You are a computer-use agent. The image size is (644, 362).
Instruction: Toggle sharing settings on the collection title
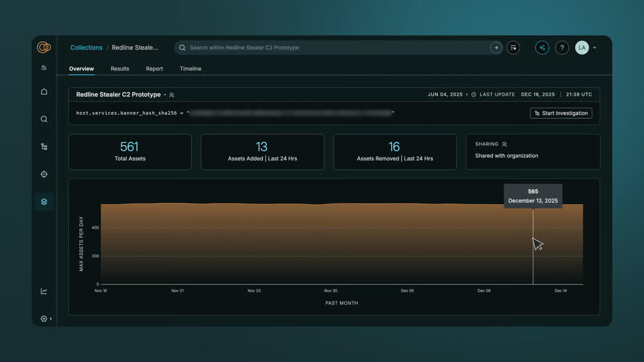[171, 94]
